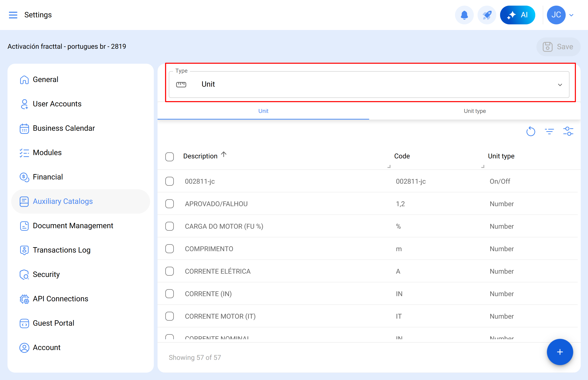Click the rocket launch icon

pyautogui.click(x=487, y=15)
